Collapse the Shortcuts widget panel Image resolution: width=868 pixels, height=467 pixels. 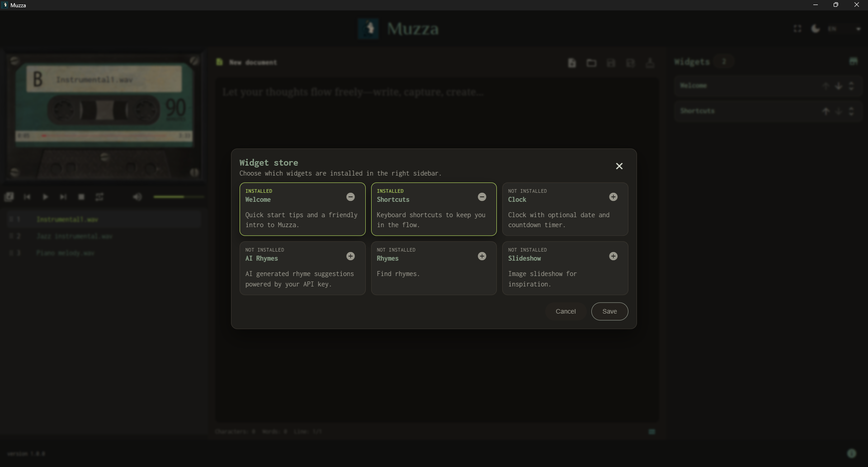tap(851, 111)
